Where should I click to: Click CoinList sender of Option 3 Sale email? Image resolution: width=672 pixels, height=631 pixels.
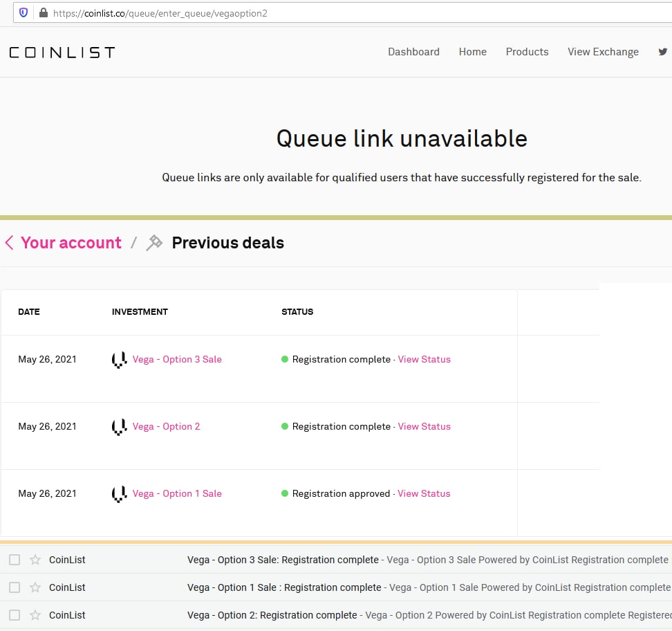(x=67, y=560)
